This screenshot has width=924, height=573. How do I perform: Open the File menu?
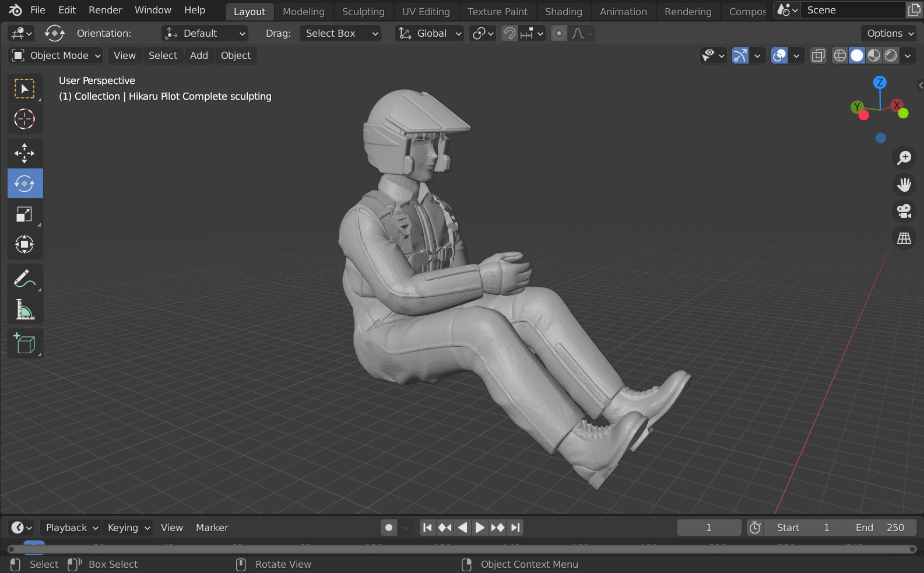(x=37, y=10)
